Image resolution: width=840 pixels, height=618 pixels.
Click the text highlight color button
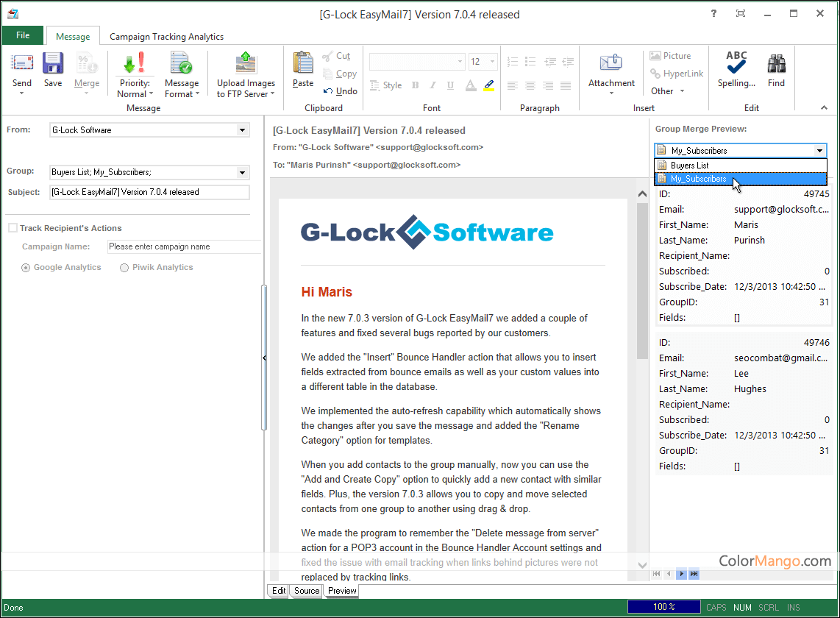pos(488,85)
